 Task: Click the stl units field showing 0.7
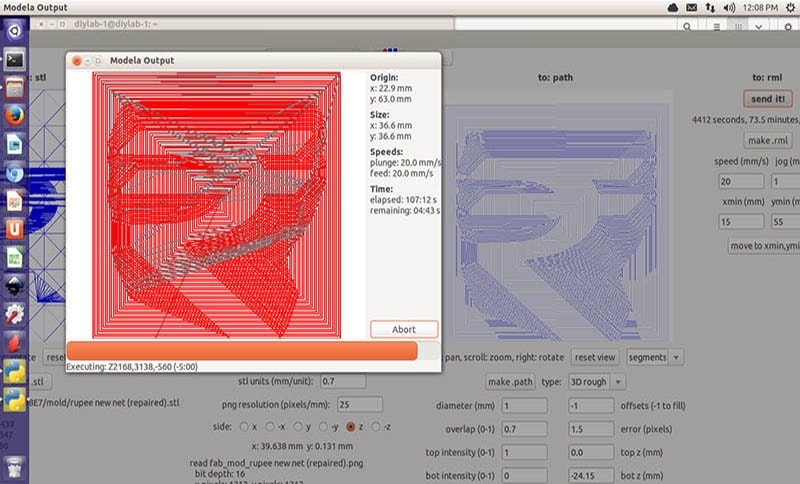click(x=343, y=381)
